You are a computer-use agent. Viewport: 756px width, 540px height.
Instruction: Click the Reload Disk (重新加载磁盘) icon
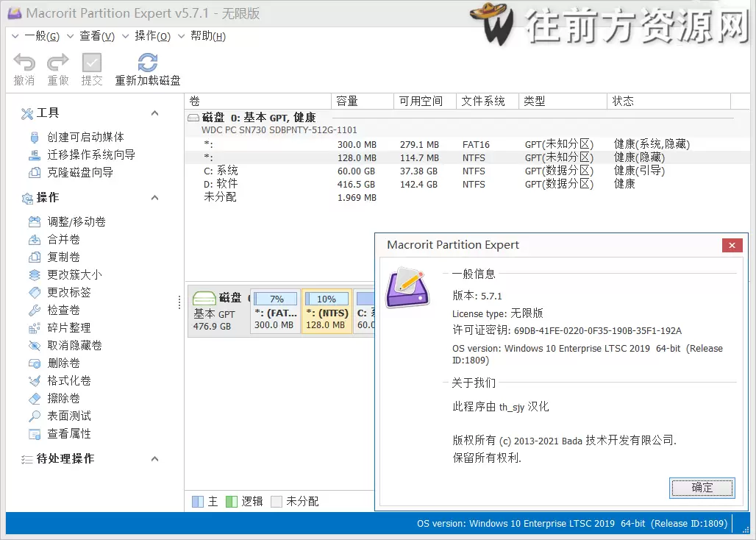[148, 63]
